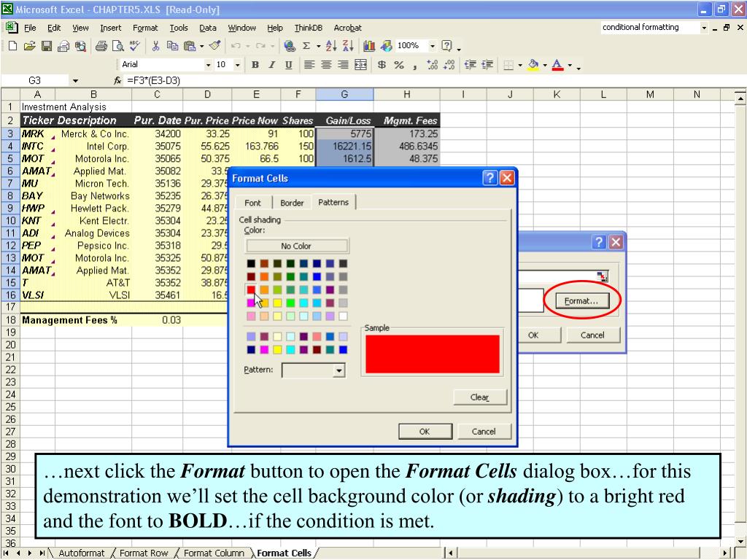
Task: Select cell G3 showing 5775
Action: coord(344,134)
